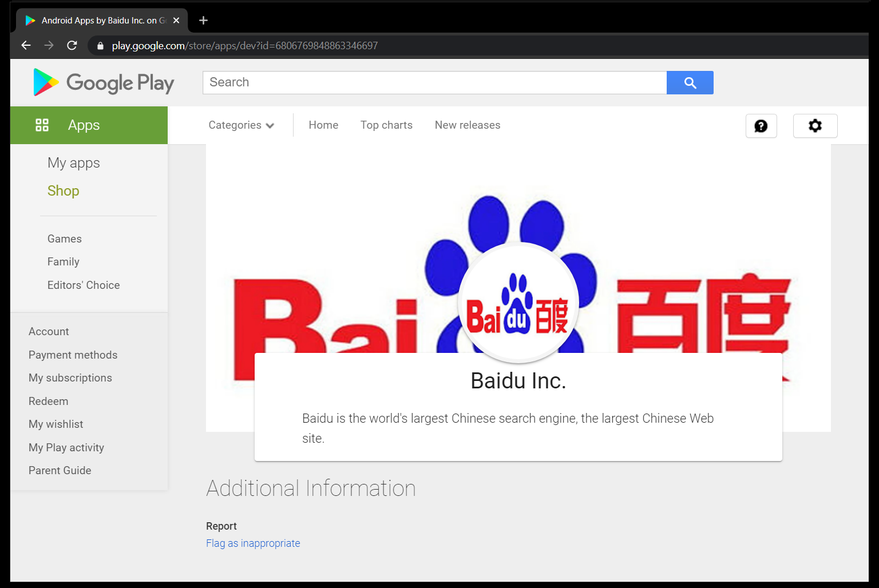Go to the Home section

tap(323, 125)
